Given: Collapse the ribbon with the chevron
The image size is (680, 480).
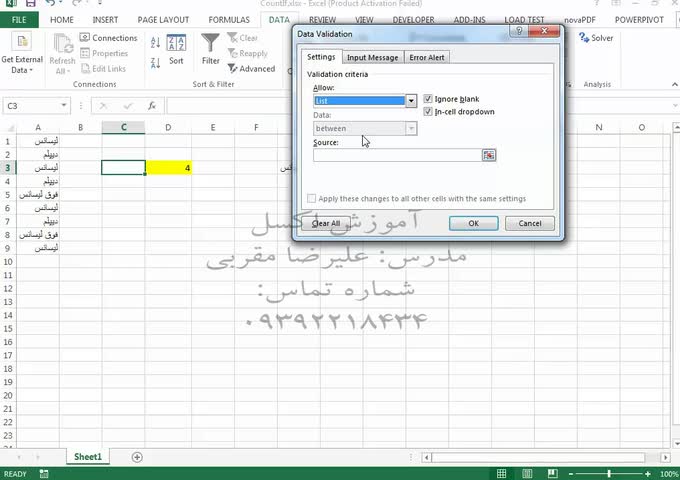Looking at the screenshot, I should click(674, 84).
